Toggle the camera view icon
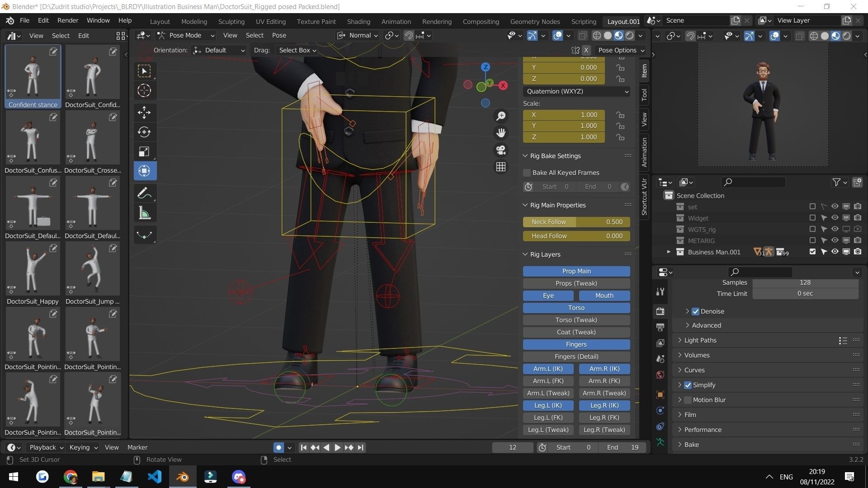This screenshot has width=868, height=488. [501, 150]
